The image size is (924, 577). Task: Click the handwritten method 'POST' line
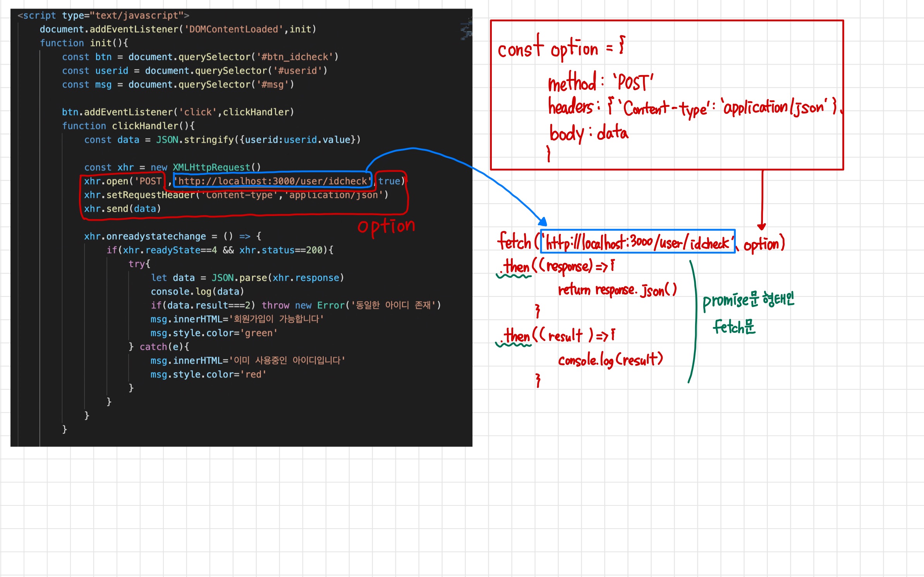point(600,82)
